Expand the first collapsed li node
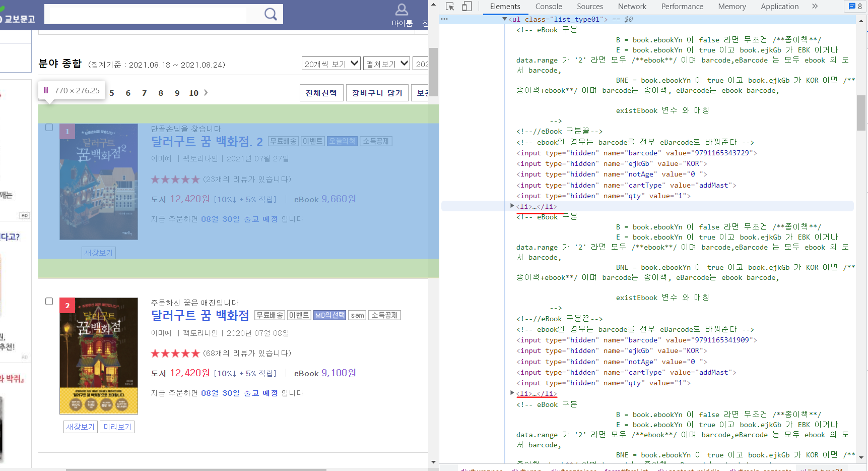 (x=512, y=206)
